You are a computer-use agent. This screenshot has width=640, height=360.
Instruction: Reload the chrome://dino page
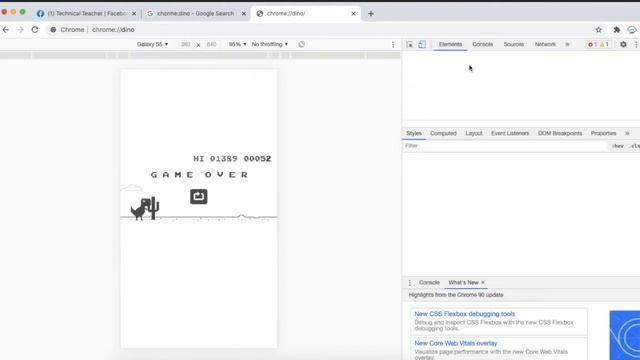[x=35, y=29]
